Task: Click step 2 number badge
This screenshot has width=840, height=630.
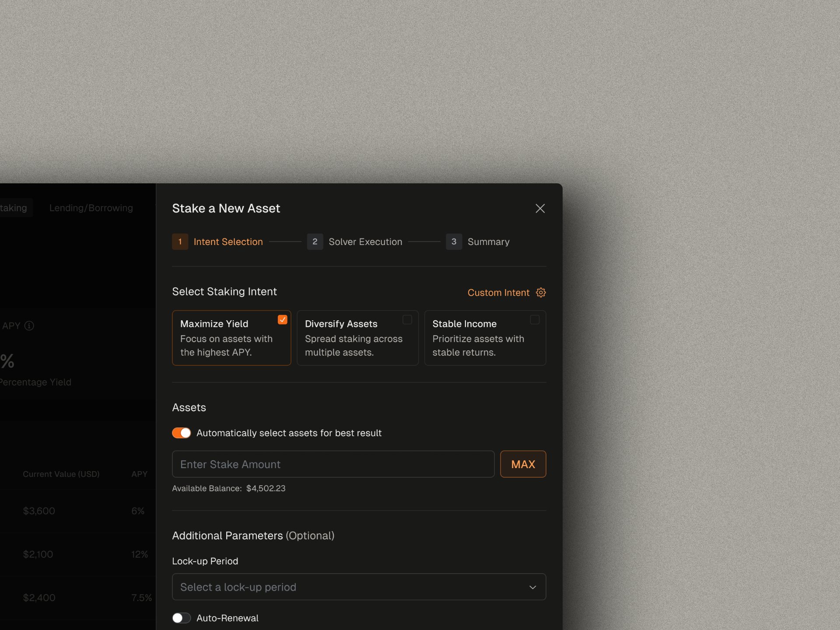Action: [315, 241]
